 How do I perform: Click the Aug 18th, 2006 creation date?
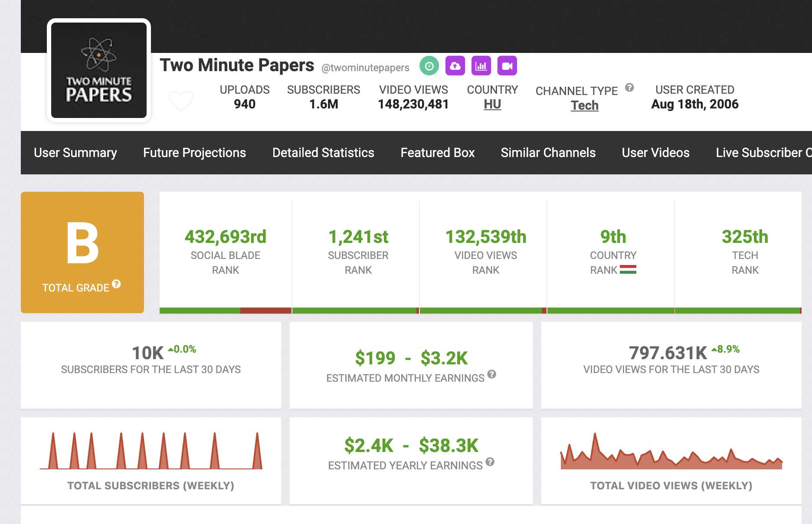[x=695, y=104]
